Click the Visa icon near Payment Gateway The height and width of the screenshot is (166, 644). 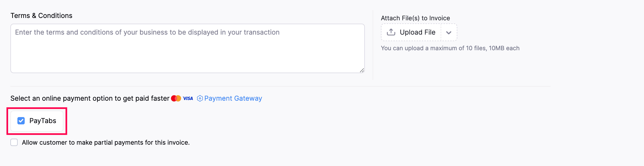point(188,98)
